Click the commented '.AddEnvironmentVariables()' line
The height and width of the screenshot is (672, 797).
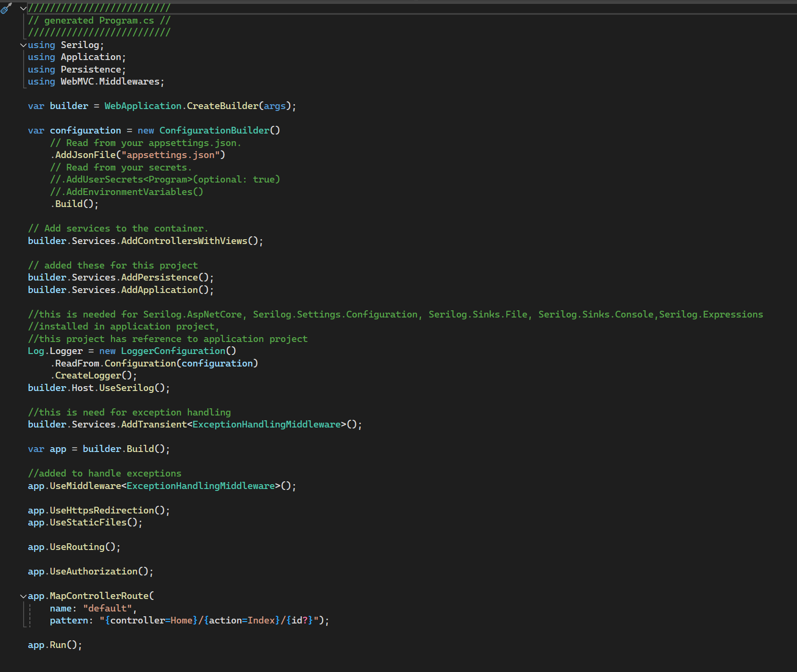coord(127,192)
